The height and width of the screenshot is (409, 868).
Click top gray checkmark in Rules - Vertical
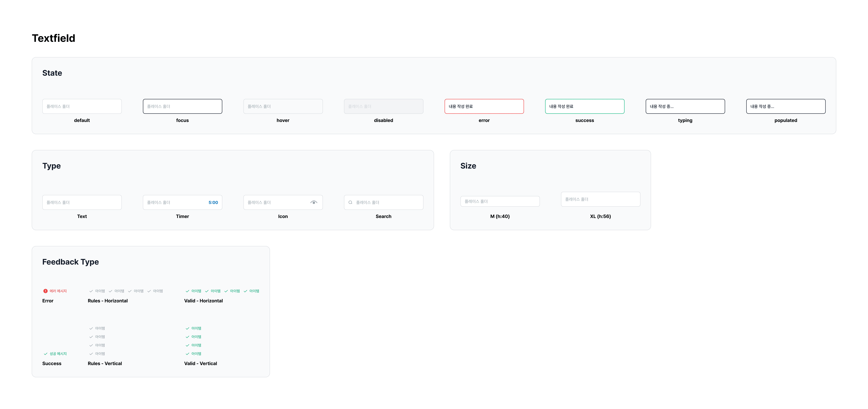(91, 328)
